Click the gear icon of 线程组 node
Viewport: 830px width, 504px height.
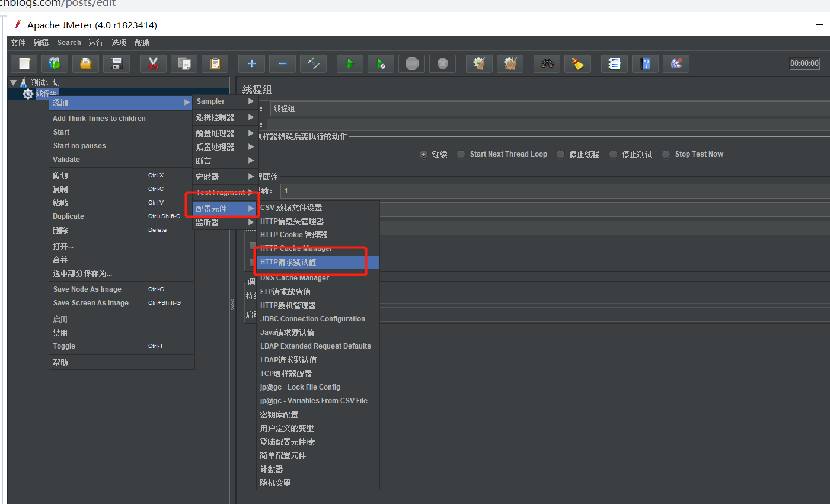(x=28, y=94)
